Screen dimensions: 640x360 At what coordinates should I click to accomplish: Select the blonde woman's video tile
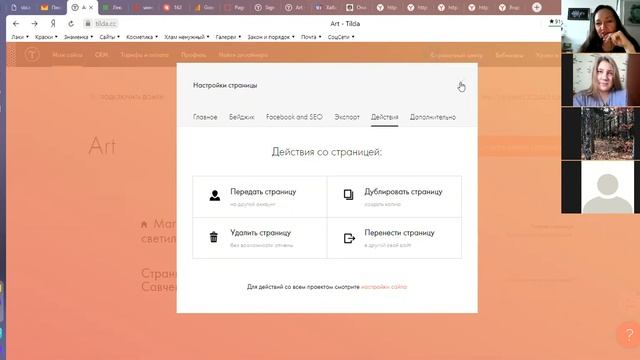pos(601,80)
